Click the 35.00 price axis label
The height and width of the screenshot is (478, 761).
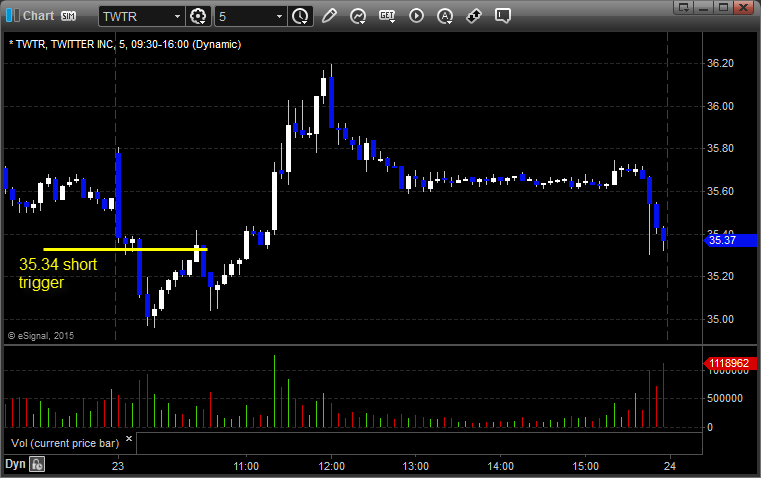point(720,319)
